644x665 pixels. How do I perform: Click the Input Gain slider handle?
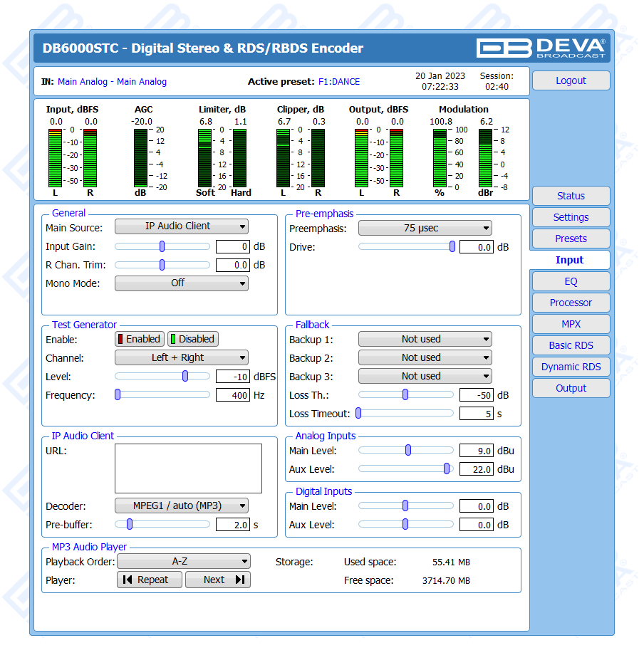[162, 246]
